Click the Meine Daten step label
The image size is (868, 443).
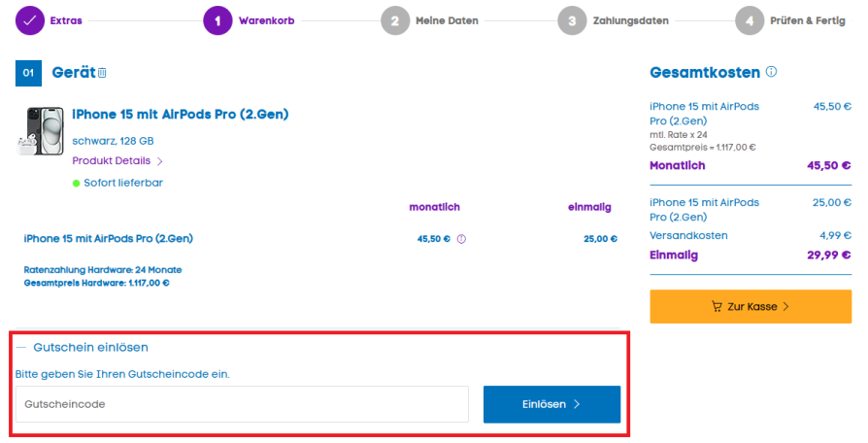[x=447, y=21]
